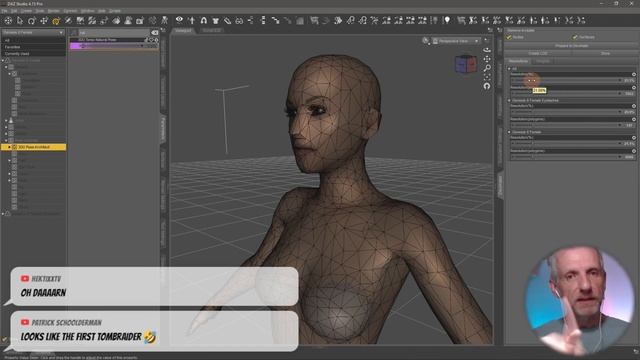Viewport: 640px width, 360px height.
Task: Select the Translate move tool
Action: (x=44, y=20)
